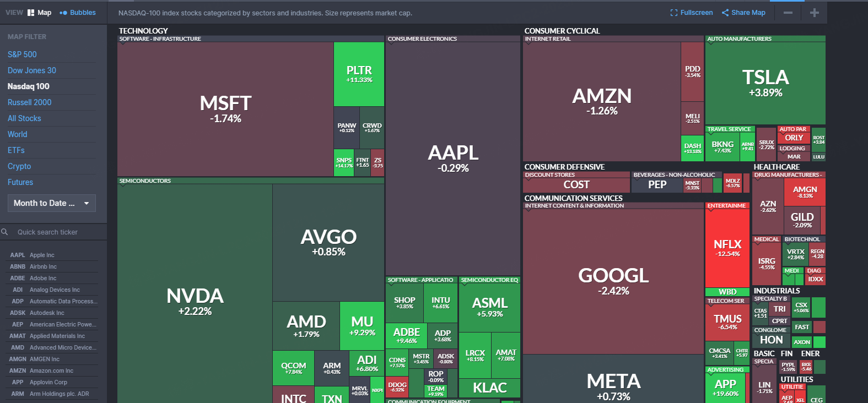868x403 pixels.
Task: Switch to Map view
Action: point(39,13)
